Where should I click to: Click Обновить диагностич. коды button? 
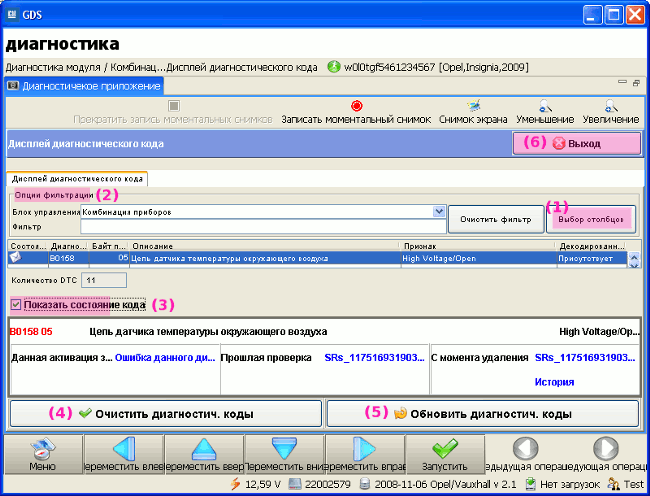483,413
